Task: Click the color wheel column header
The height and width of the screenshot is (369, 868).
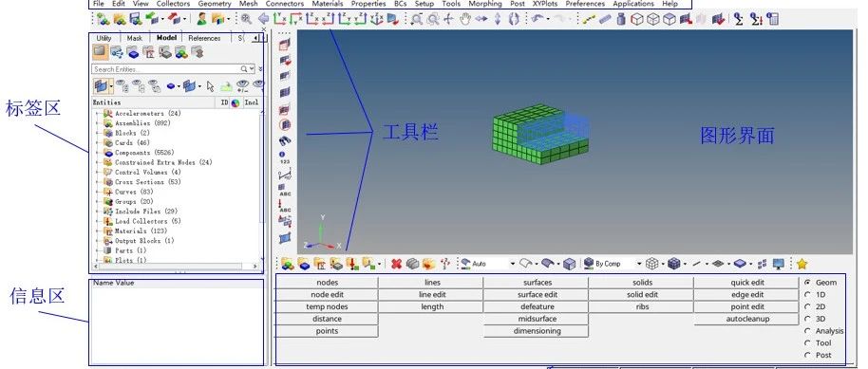Action: 236,102
